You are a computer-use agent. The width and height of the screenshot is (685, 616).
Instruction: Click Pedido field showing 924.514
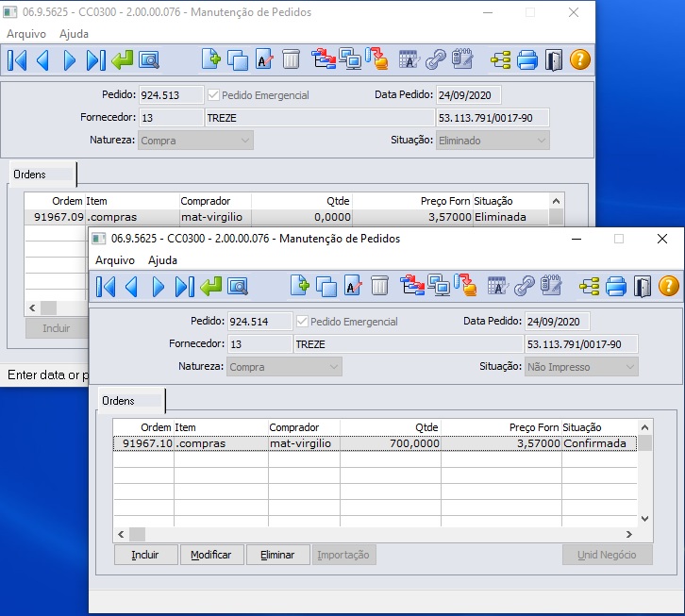tap(259, 322)
